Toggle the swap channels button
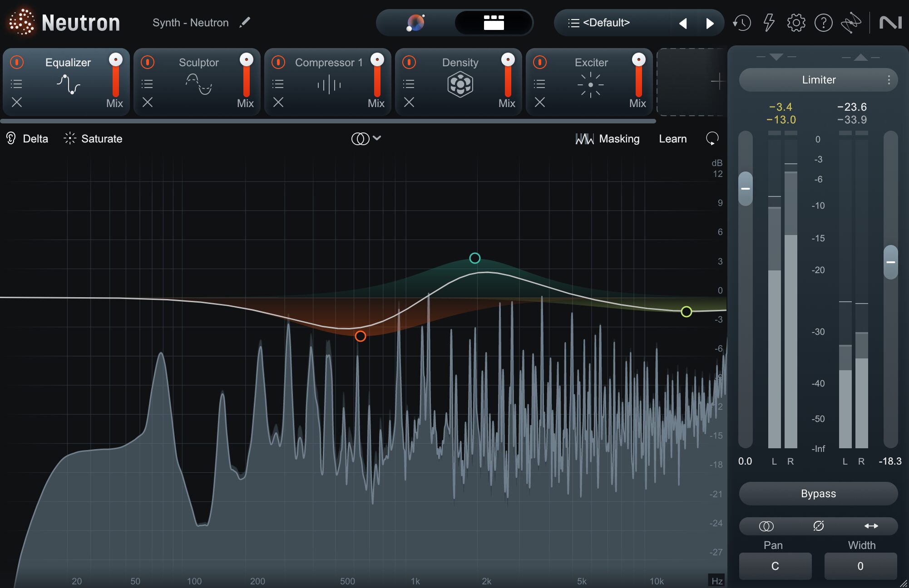Image resolution: width=909 pixels, height=588 pixels. pos(871,526)
